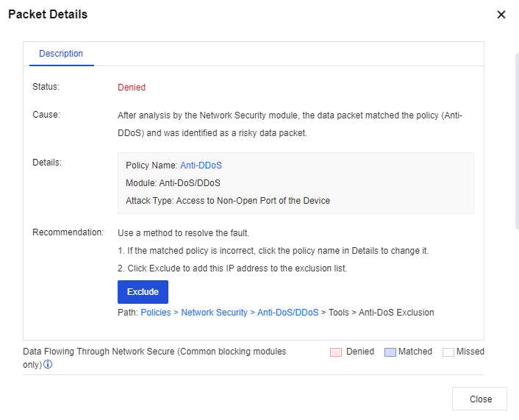Click the Recommendation label
The width and height of the screenshot is (519, 420).
click(68, 232)
